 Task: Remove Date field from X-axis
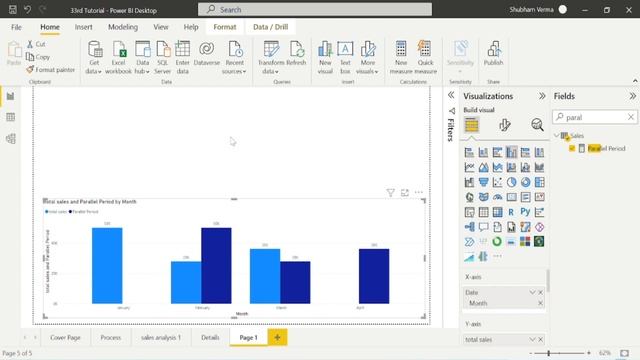click(540, 292)
